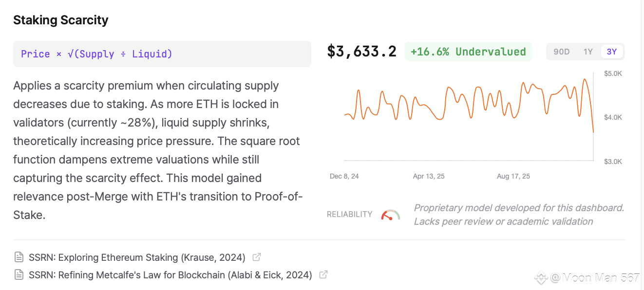The image size is (644, 290).
Task: Click the watermark logo before Moon Man 567
Action: coord(541,278)
